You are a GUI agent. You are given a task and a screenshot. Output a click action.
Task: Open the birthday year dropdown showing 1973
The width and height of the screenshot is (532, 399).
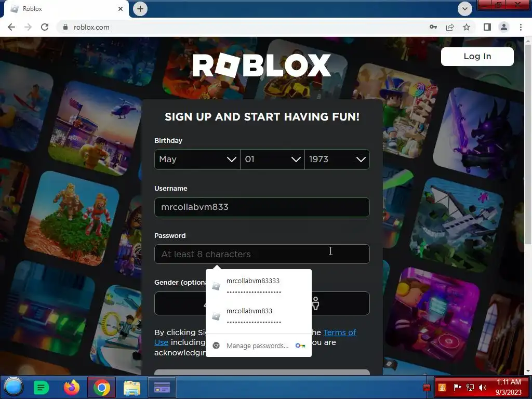click(x=337, y=159)
